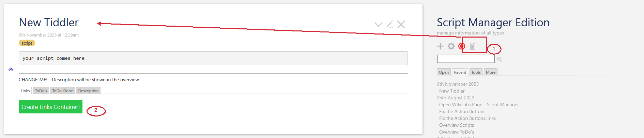This screenshot has width=644, height=138.
Task: Open more actions chevron on New Tiddler
Action: (378, 24)
